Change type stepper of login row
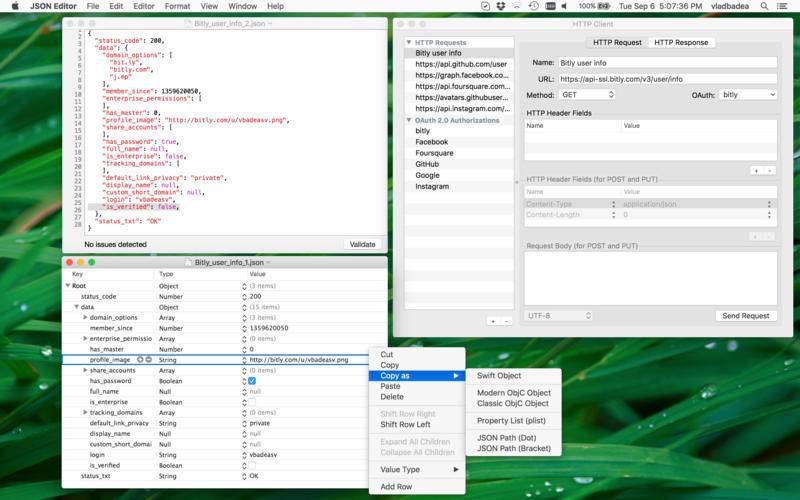Screen dimensions: 800x500 coord(244,455)
